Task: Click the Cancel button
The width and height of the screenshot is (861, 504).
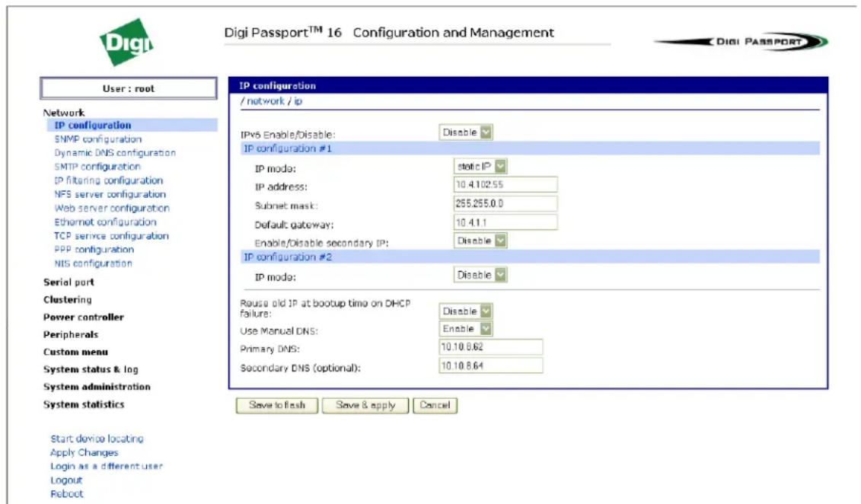Action: (435, 405)
